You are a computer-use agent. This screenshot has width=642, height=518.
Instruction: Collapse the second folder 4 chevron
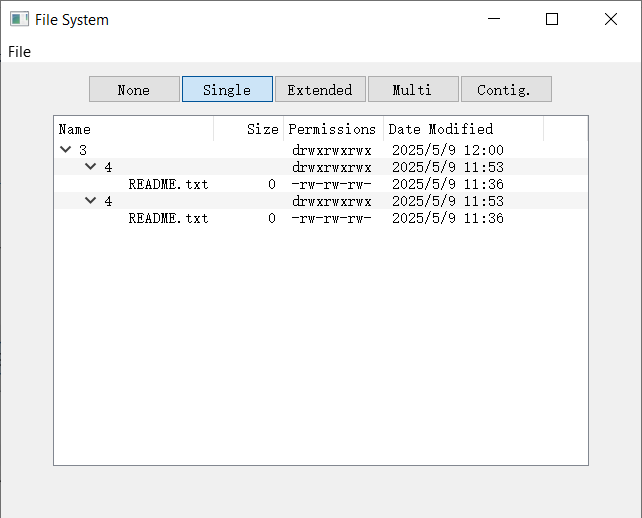90,201
